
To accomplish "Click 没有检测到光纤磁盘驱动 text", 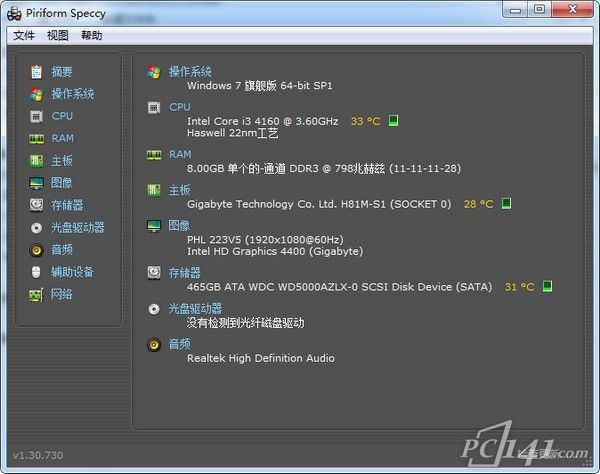I will click(x=245, y=323).
